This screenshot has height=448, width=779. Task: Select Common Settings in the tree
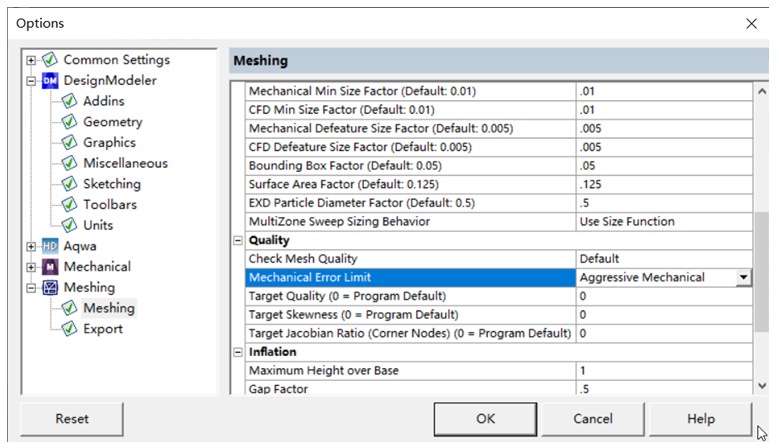pyautogui.click(x=117, y=60)
